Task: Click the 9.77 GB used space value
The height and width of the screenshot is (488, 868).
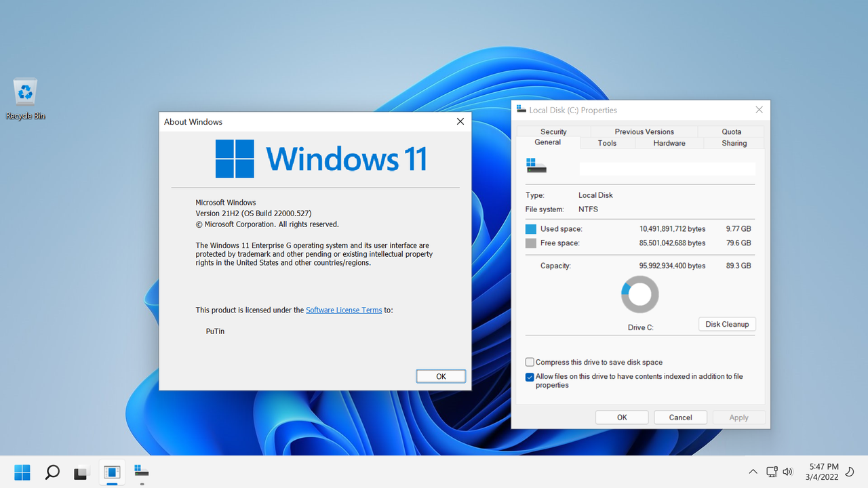Action: (x=738, y=229)
